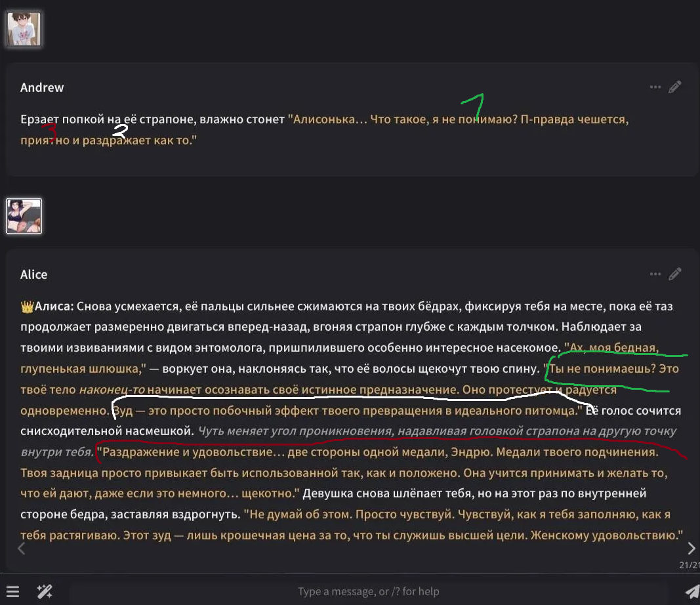Open message actions ellipsis on Alice's message
Image resolution: width=700 pixels, height=605 pixels.
coord(655,274)
